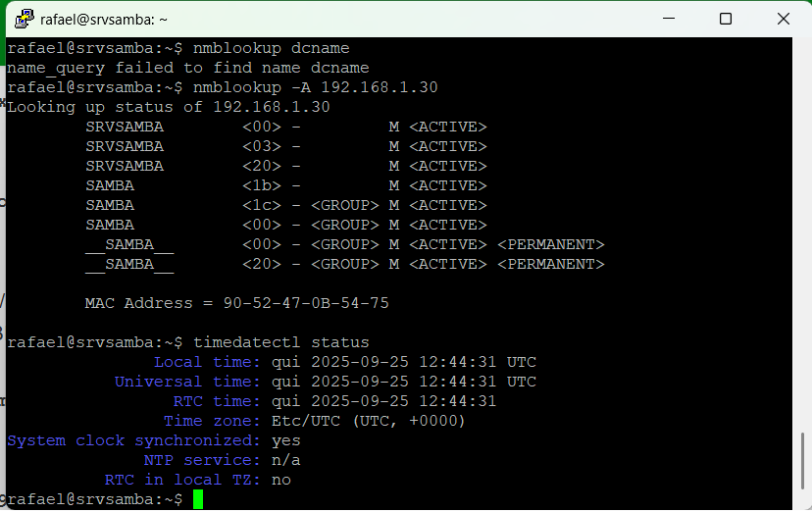Click the NTP service n/a value
This screenshot has width=812, height=513.
pos(286,460)
